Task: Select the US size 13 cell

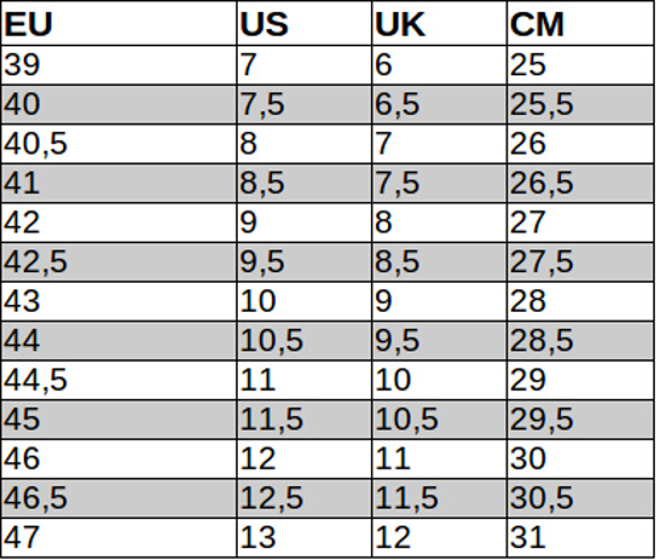Action: point(304,538)
